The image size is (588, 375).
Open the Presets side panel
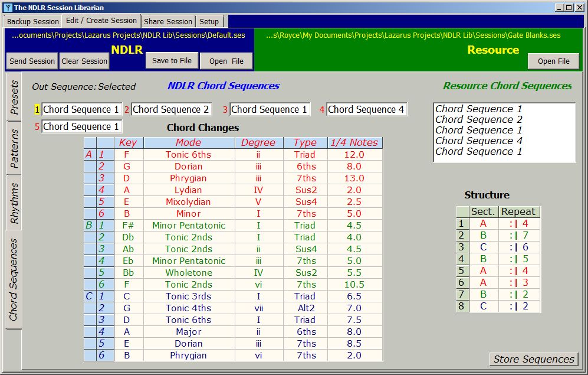[x=13, y=94]
